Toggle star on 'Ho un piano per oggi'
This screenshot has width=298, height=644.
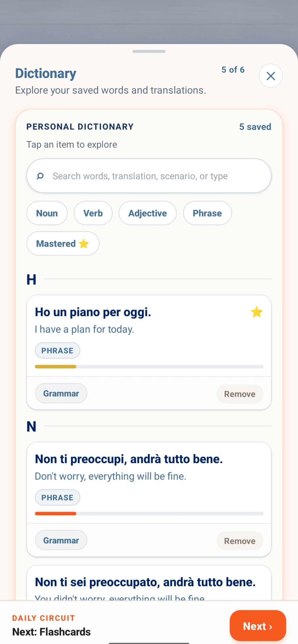click(256, 312)
